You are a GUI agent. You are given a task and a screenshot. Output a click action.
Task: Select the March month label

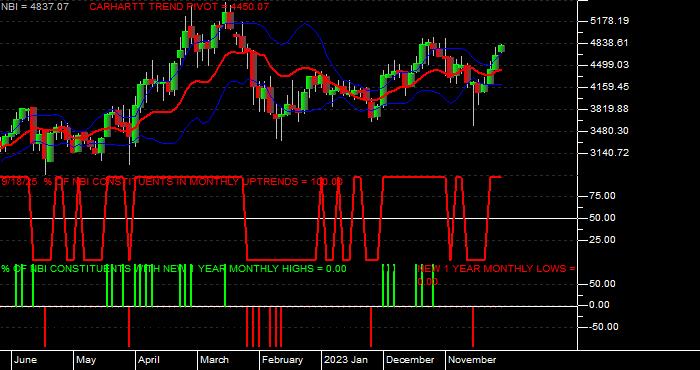214,360
